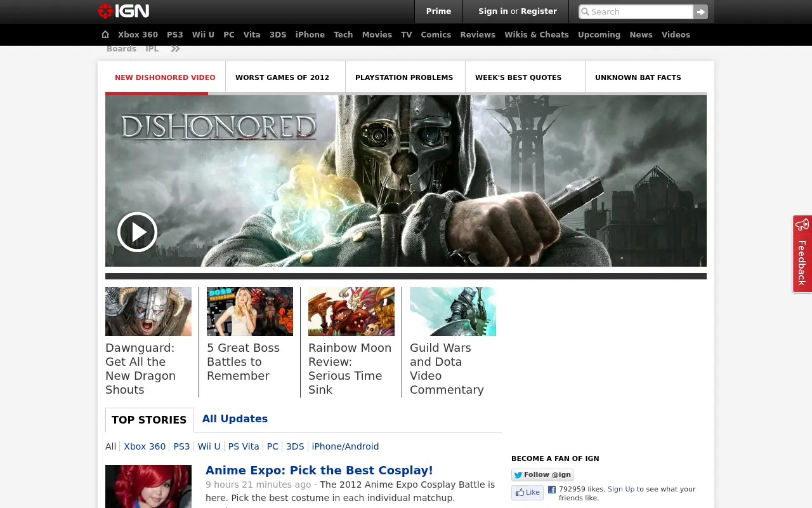812x508 pixels.
Task: Filter stories by PS Vita
Action: coord(244,446)
